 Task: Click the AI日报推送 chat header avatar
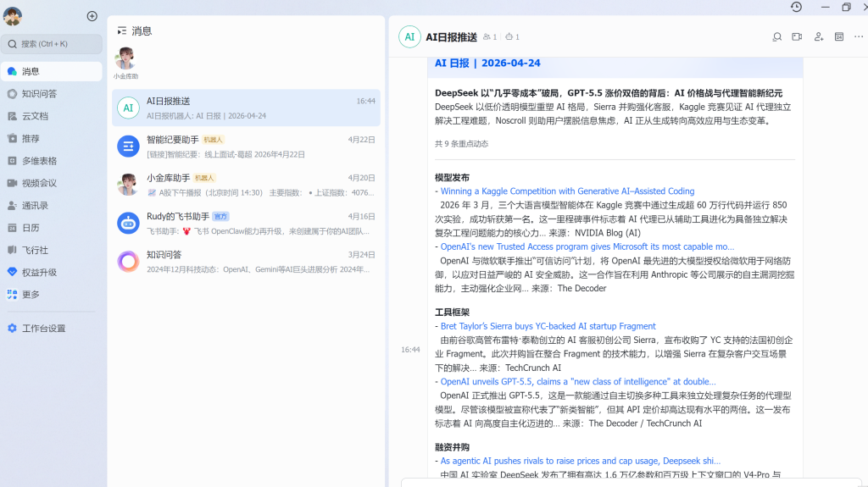pyautogui.click(x=409, y=37)
